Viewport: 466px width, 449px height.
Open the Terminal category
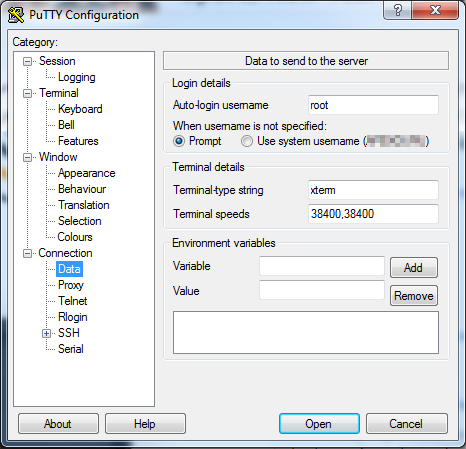(59, 93)
